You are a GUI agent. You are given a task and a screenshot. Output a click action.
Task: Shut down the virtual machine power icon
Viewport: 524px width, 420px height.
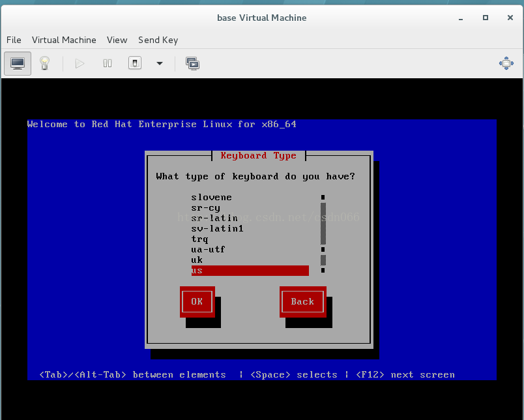pyautogui.click(x=135, y=63)
